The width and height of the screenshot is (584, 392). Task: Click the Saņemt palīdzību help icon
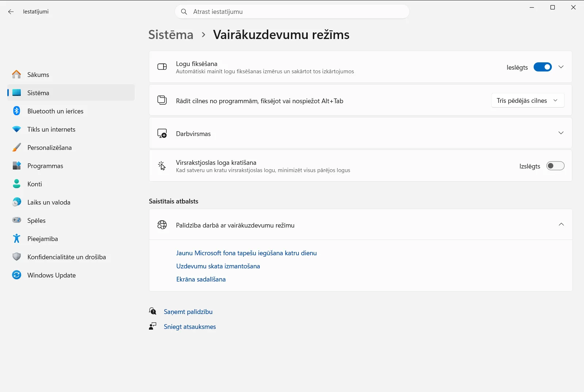pos(153,311)
